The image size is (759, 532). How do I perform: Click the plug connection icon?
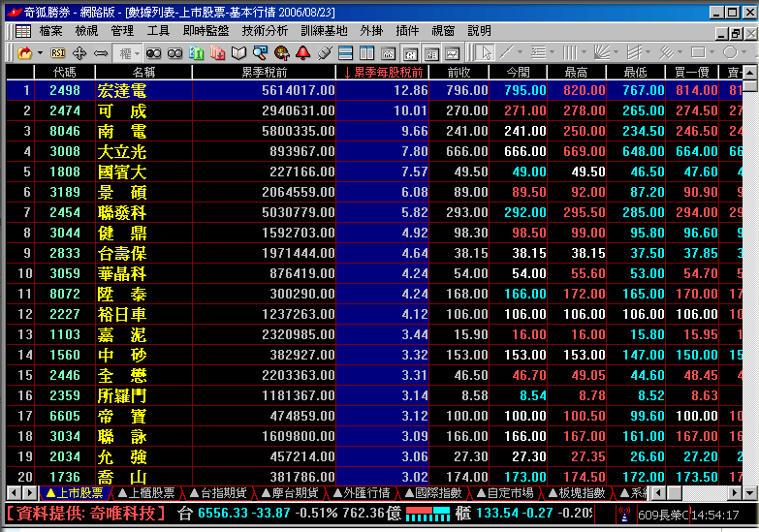325,52
